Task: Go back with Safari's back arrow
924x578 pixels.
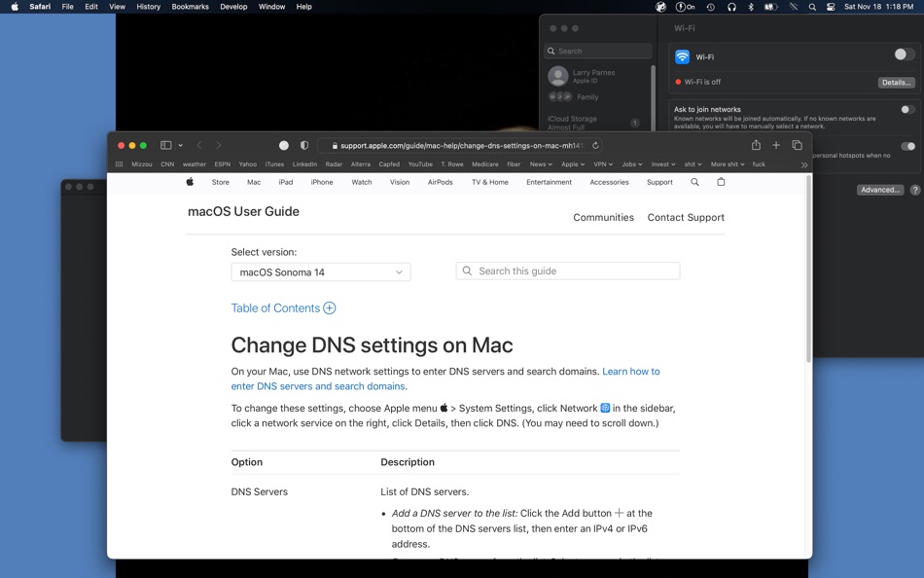Action: tap(199, 145)
